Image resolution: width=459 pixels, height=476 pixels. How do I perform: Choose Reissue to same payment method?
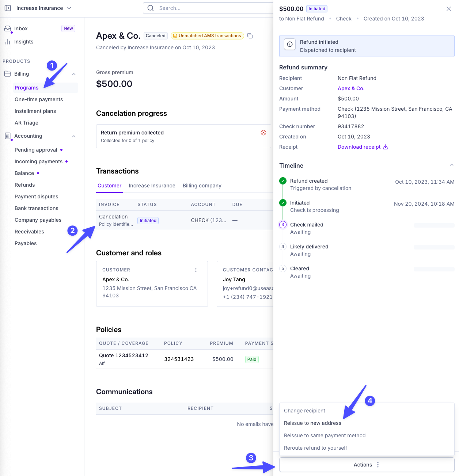click(367, 435)
